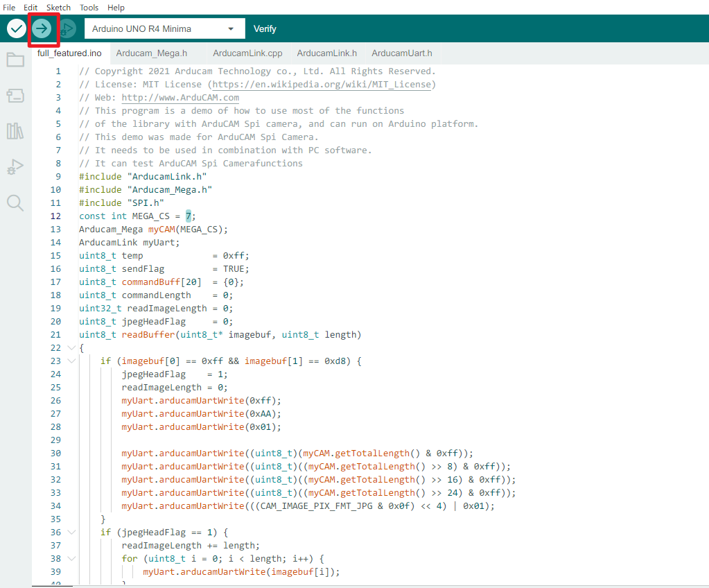Open the Help menu
Viewport: 709px width, 588px height.
(116, 7)
